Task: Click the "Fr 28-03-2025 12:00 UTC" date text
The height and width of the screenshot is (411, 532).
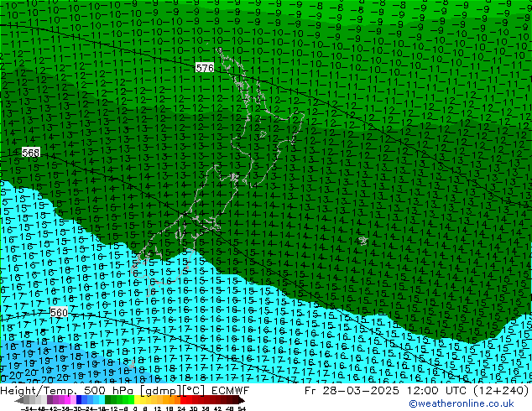Action: 388,391
